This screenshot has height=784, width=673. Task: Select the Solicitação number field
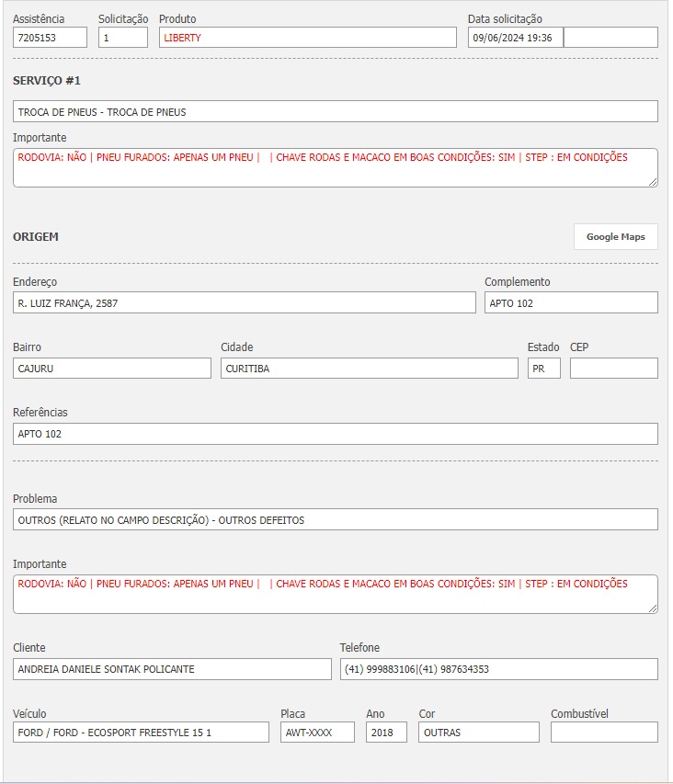pos(122,38)
